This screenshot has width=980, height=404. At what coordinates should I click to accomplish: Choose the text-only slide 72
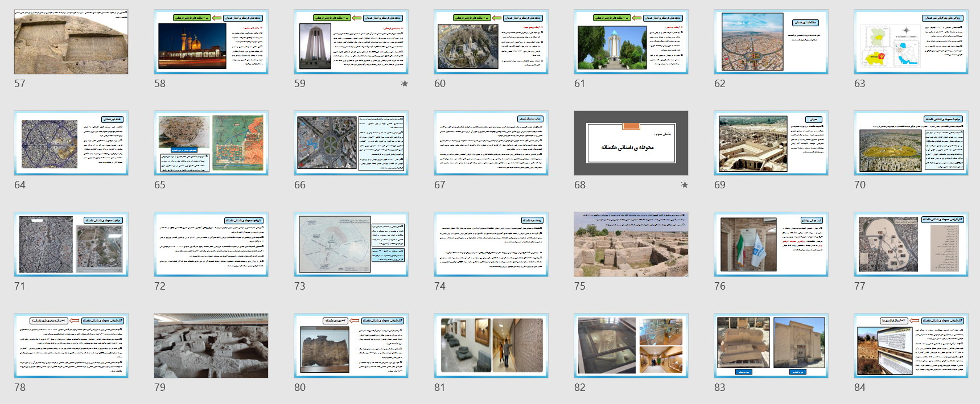click(x=211, y=244)
